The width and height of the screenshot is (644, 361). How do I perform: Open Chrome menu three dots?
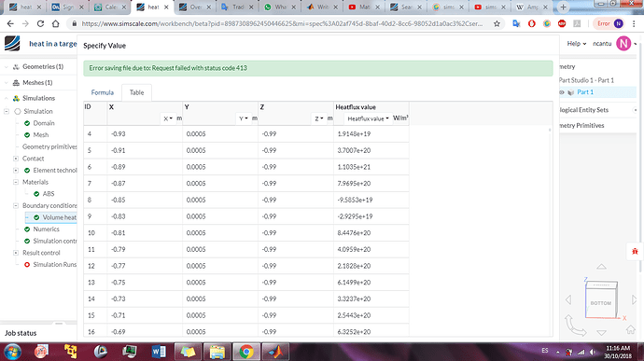coord(634,24)
